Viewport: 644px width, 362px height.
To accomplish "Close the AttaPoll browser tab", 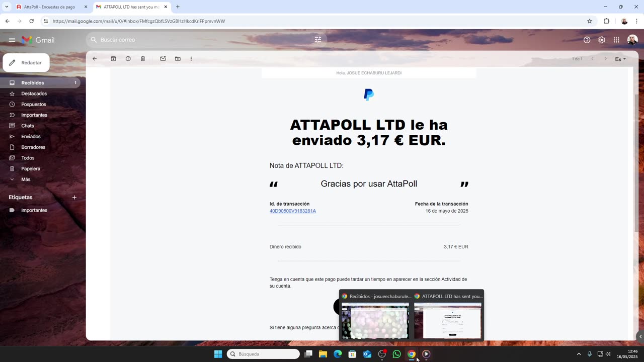I will [86, 7].
